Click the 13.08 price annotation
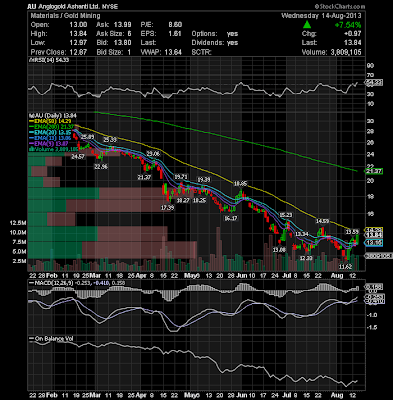Screen dimensions: 393x400 point(279,250)
